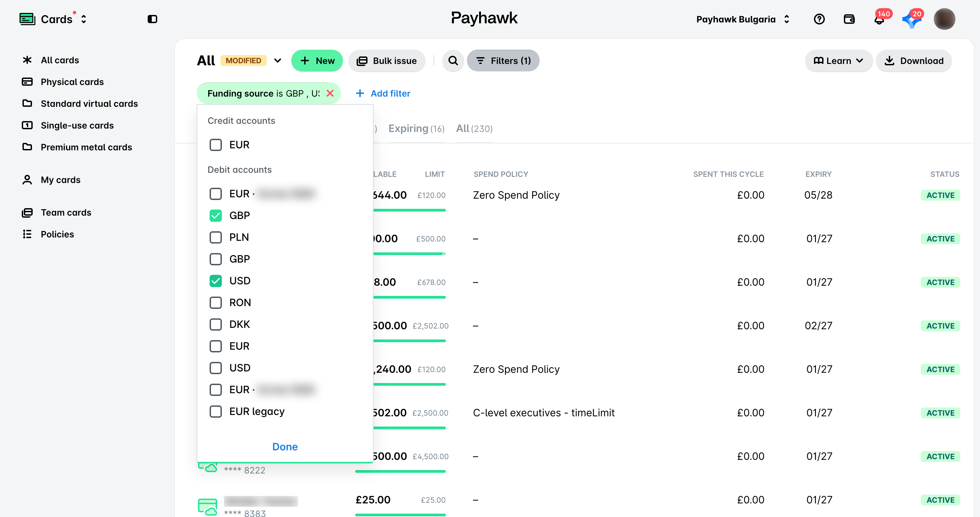Click the Payhawk logo
Viewport: 980px width, 517px height.
tap(484, 18)
